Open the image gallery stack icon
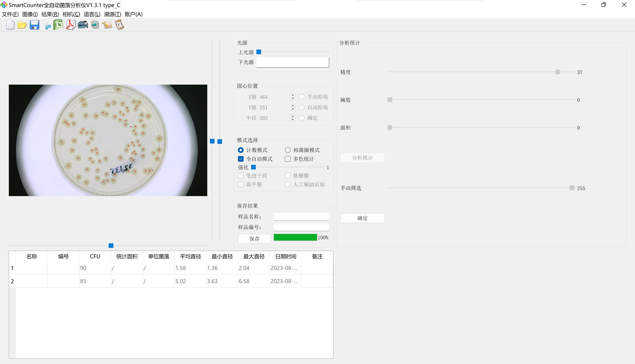This screenshot has width=635, height=364. click(95, 25)
